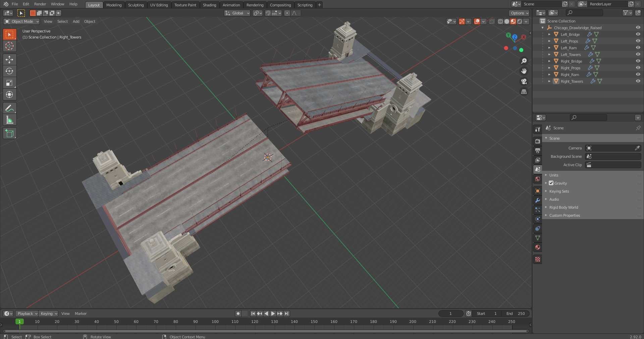Hide the Left_Bridge object in outliner
Image resolution: width=644 pixels, height=339 pixels.
pos(638,34)
